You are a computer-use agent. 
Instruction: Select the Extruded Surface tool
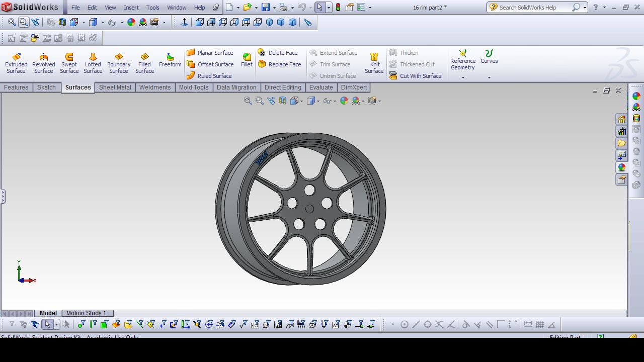[x=16, y=63]
